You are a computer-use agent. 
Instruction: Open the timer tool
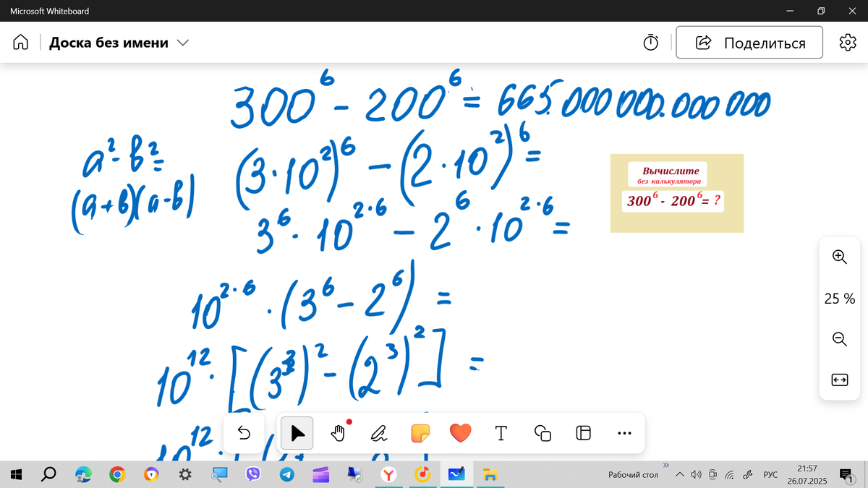[x=651, y=43]
